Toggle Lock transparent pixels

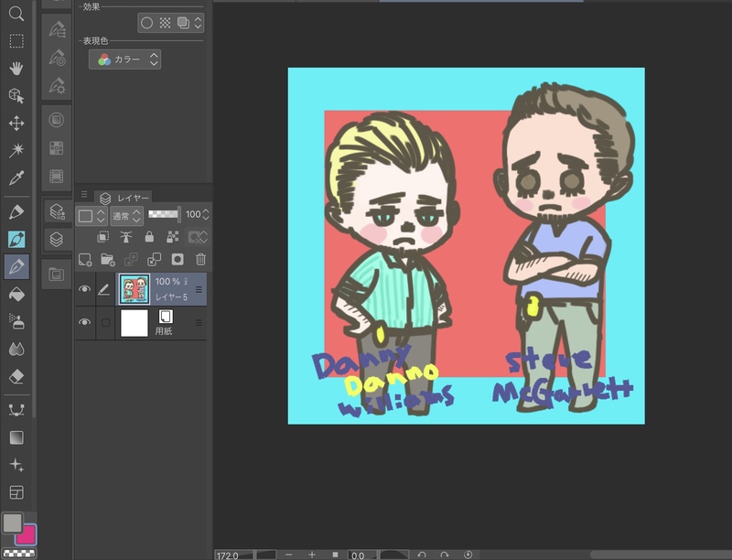[173, 237]
